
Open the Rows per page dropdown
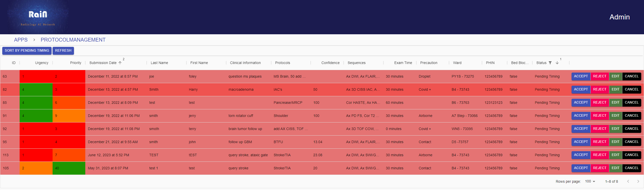click(x=590, y=181)
